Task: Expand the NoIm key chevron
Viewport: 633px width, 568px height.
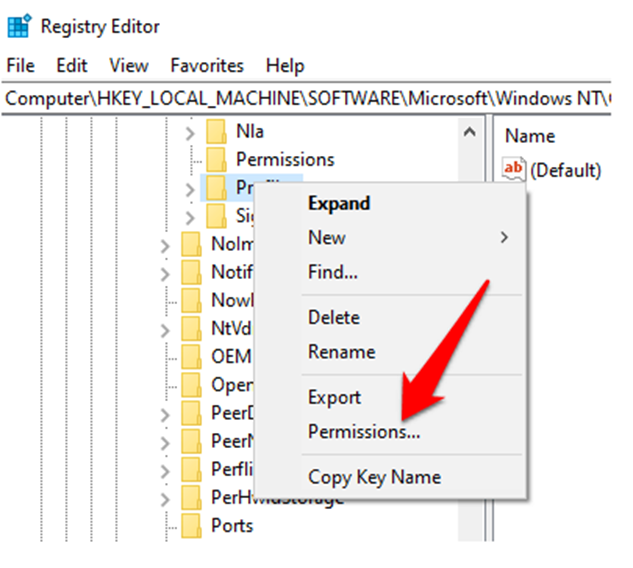Action: 165,246
